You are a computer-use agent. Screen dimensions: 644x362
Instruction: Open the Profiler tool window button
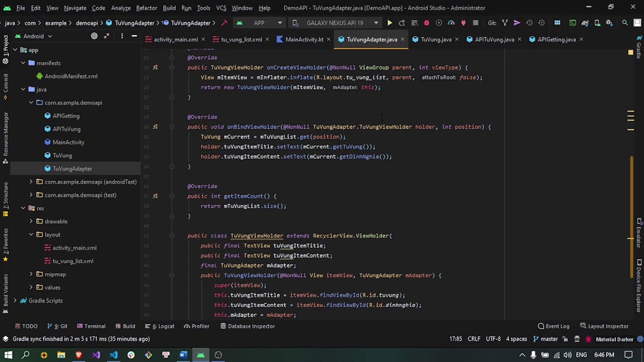196,326
